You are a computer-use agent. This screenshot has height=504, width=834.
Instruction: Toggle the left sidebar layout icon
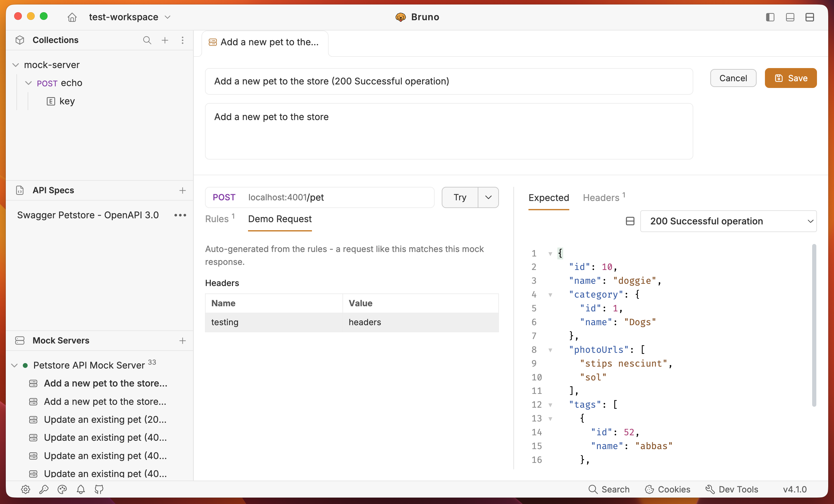tap(770, 17)
